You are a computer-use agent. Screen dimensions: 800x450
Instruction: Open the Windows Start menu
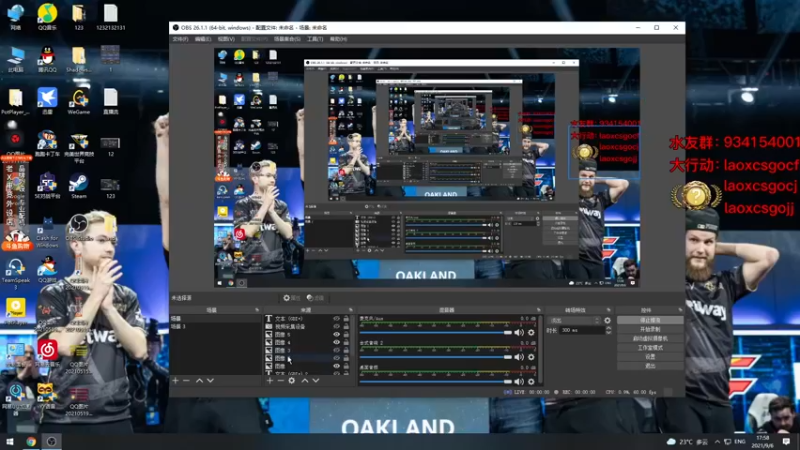click(x=10, y=441)
